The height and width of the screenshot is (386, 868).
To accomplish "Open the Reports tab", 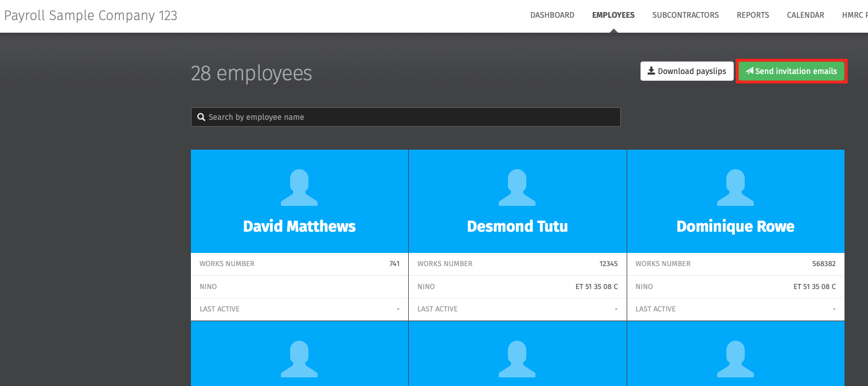I will point(753,15).
